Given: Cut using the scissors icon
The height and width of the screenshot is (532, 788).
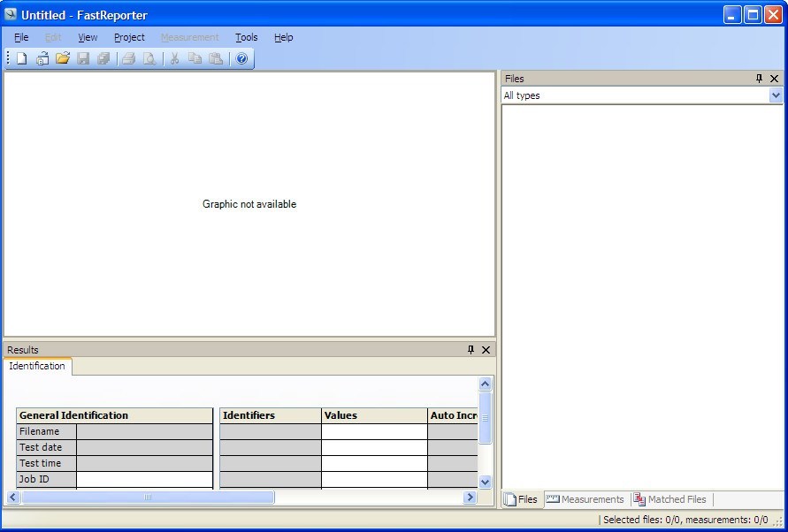Looking at the screenshot, I should click(173, 58).
